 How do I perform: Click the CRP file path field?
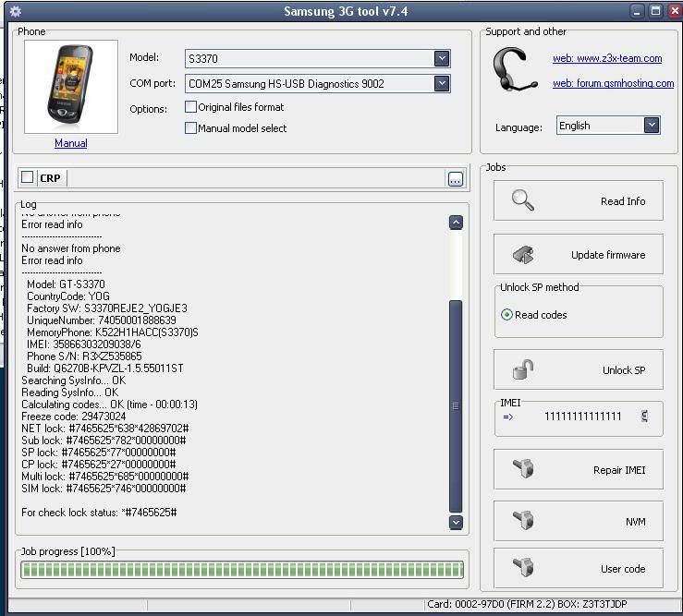click(x=257, y=178)
